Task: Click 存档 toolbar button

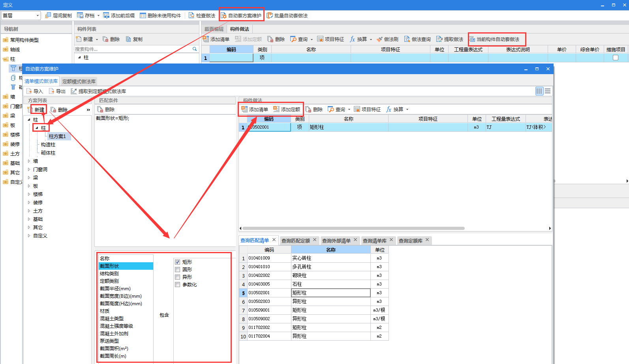Action: coord(86,15)
